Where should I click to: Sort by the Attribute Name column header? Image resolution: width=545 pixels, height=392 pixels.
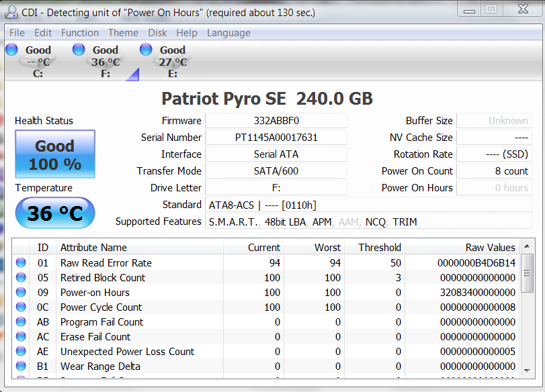coord(93,248)
